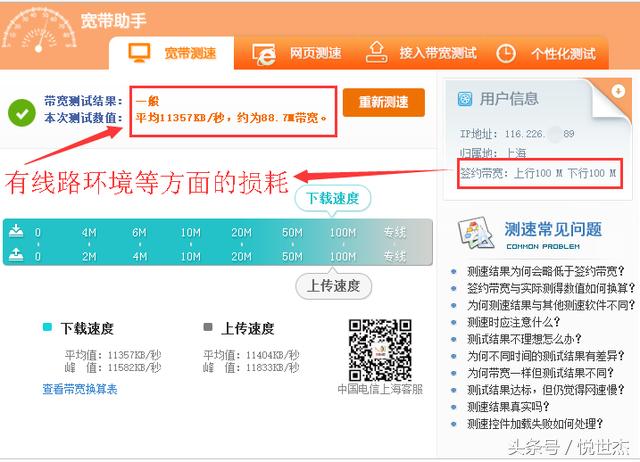This screenshot has width=640, height=462.
Task: Open question 测试结果达标,但仍觉得网速慢?
Action: tap(546, 390)
